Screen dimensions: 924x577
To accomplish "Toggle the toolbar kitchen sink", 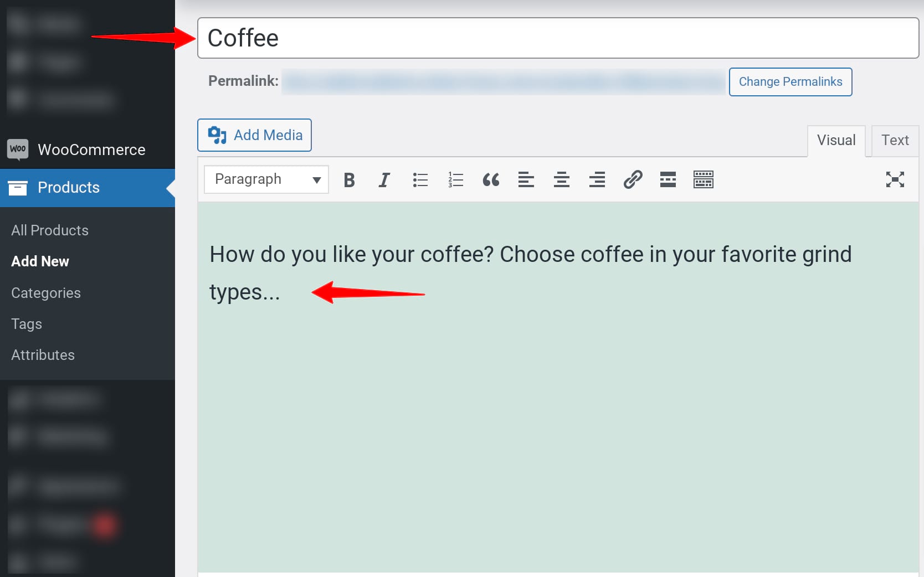I will 703,180.
